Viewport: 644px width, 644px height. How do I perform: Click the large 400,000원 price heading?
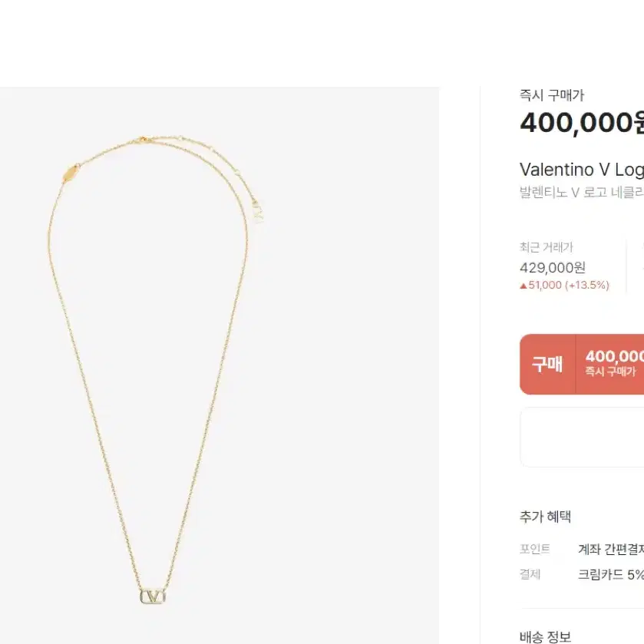click(x=582, y=123)
